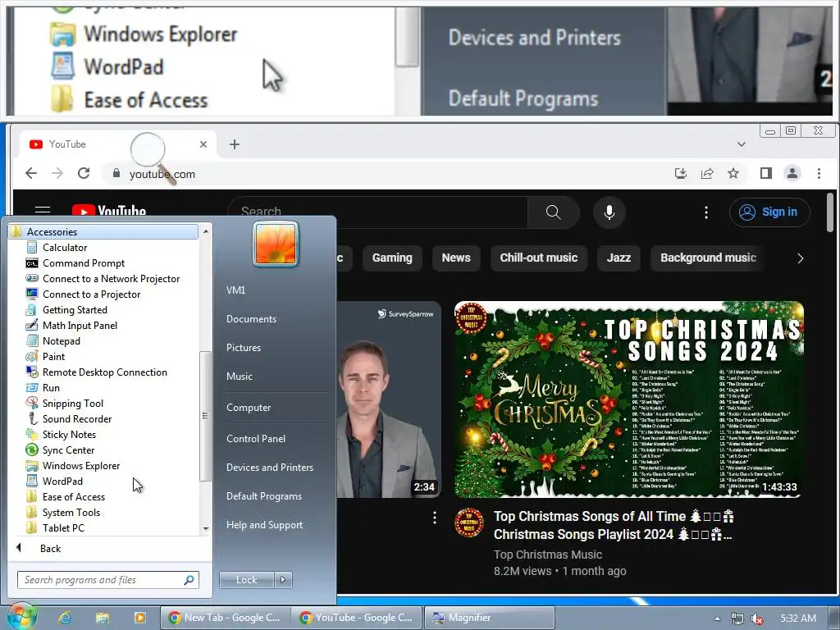Show hidden system tray icons
840x630 pixels.
[717, 619]
